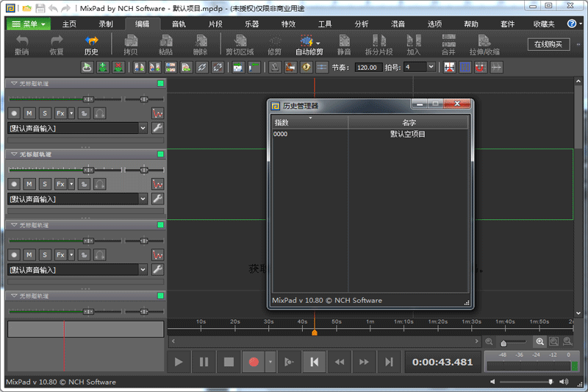Image resolution: width=588 pixels, height=392 pixels.
Task: Click the 删除 delete icon
Action: pos(201,45)
